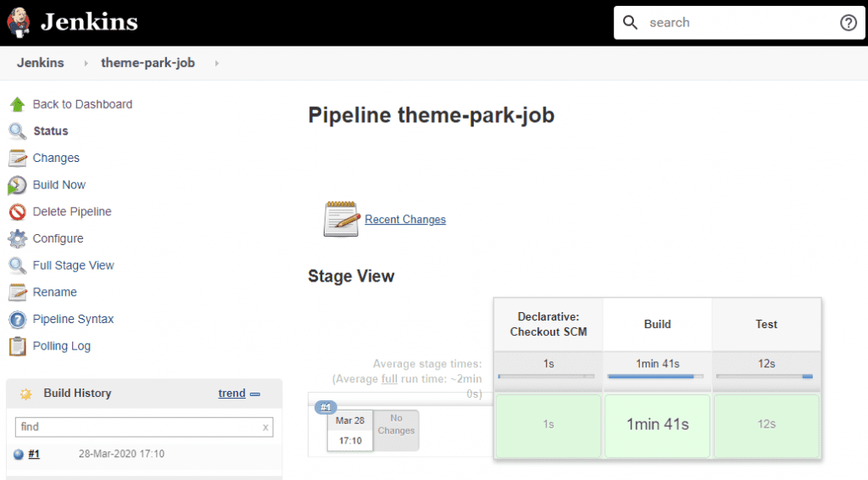Open the Full Stage View menu item

(73, 265)
